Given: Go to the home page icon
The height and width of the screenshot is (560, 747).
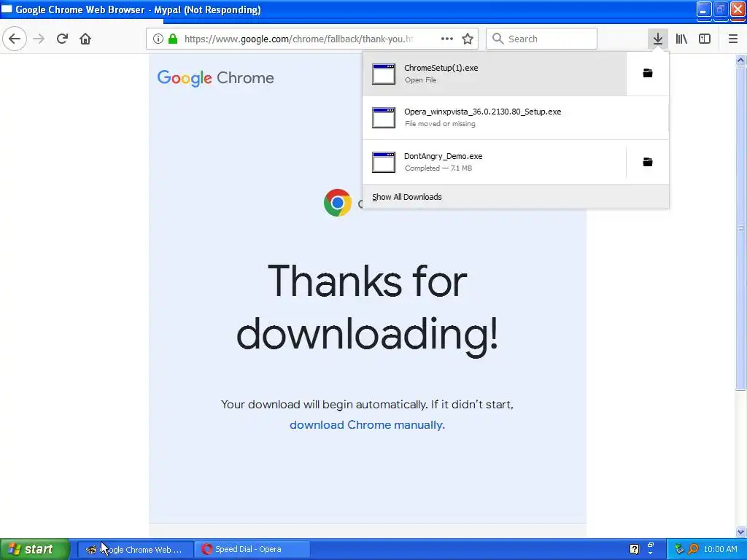Looking at the screenshot, I should 85,39.
